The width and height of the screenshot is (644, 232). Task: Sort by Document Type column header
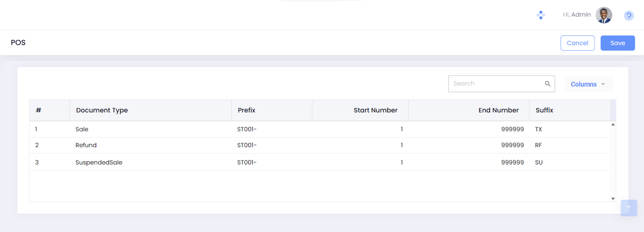pyautogui.click(x=102, y=110)
